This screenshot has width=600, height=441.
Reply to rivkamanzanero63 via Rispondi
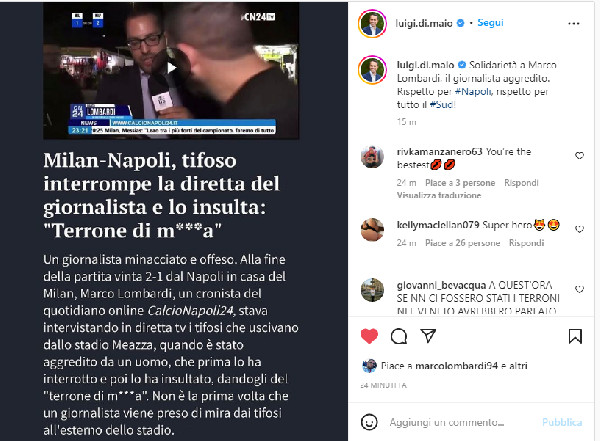coord(521,183)
